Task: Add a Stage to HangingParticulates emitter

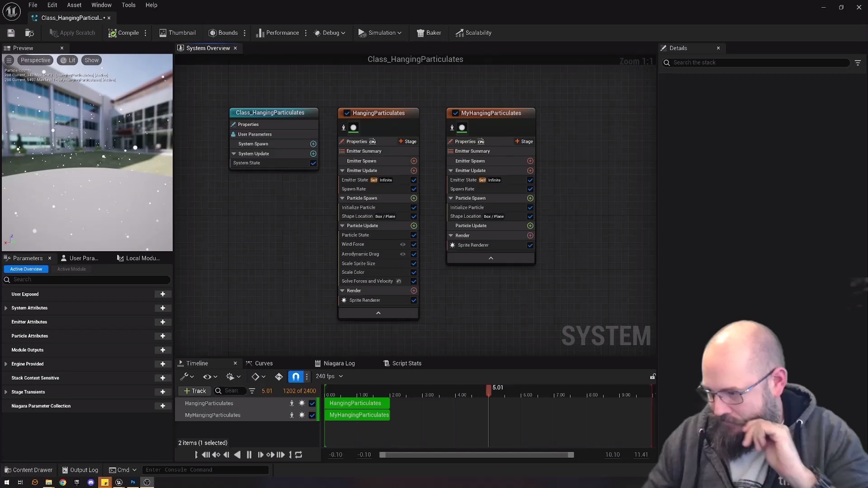Action: [x=407, y=141]
